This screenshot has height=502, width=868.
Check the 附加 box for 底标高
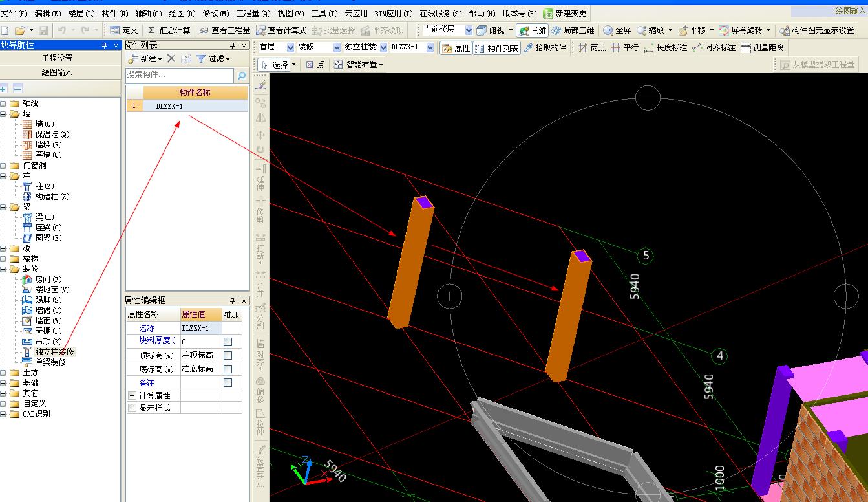pyautogui.click(x=228, y=369)
